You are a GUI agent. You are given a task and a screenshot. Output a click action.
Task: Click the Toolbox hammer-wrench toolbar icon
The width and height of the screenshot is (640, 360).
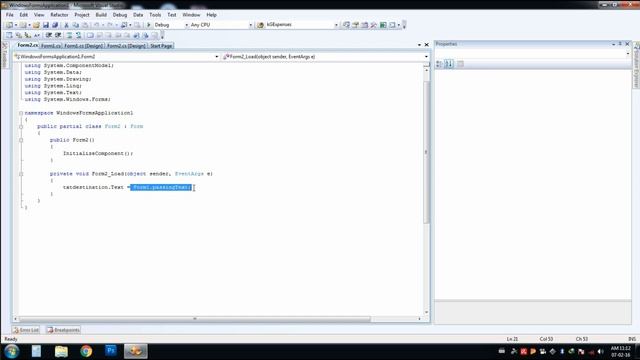[x=373, y=25]
